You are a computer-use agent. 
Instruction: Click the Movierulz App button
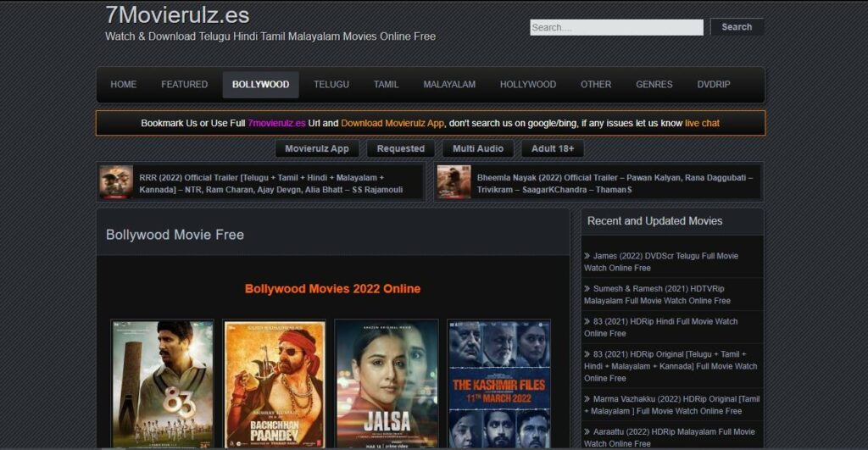(x=317, y=148)
